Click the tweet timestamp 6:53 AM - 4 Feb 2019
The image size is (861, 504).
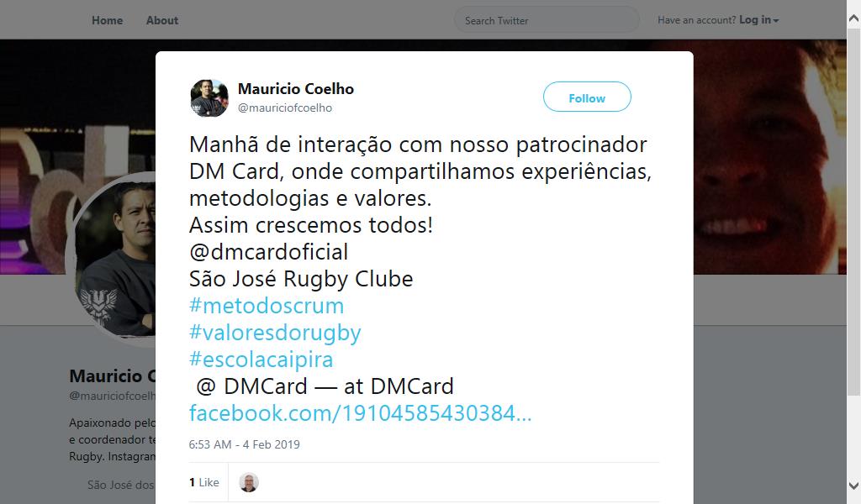pyautogui.click(x=245, y=444)
